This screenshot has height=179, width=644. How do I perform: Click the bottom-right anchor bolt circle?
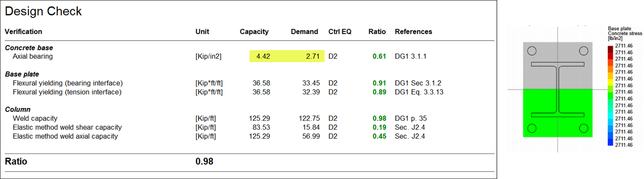click(x=583, y=129)
